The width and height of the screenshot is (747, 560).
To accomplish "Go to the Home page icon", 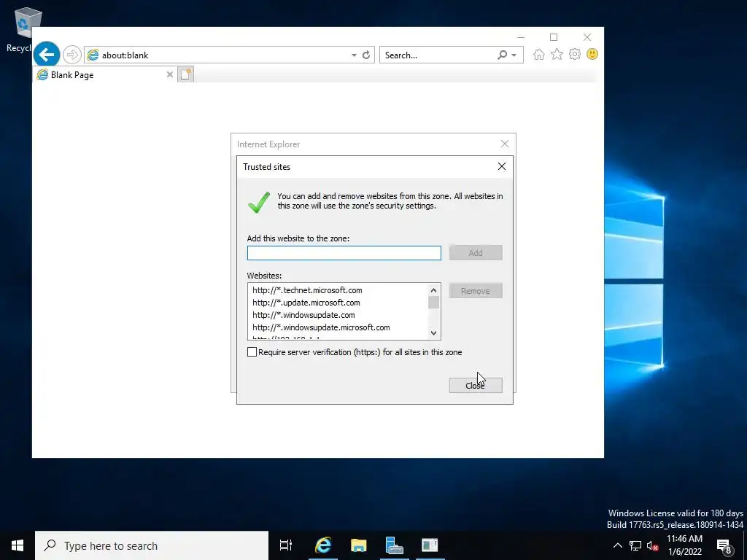I will [x=539, y=54].
